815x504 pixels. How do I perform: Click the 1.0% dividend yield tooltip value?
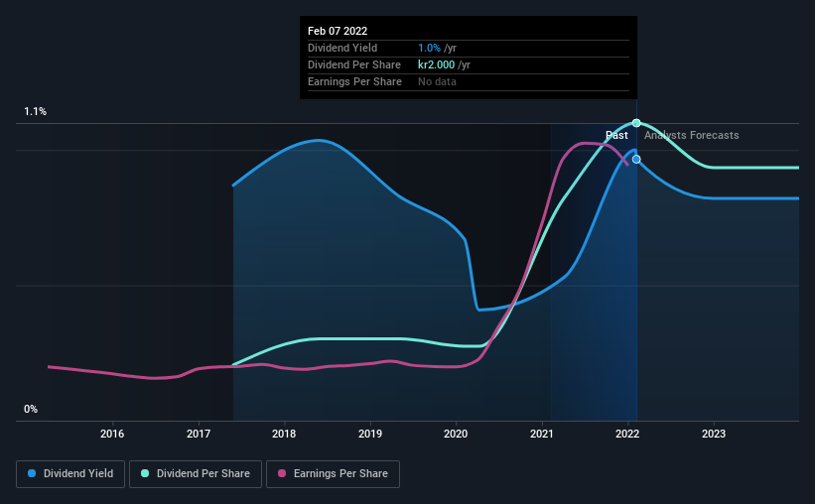[429, 48]
